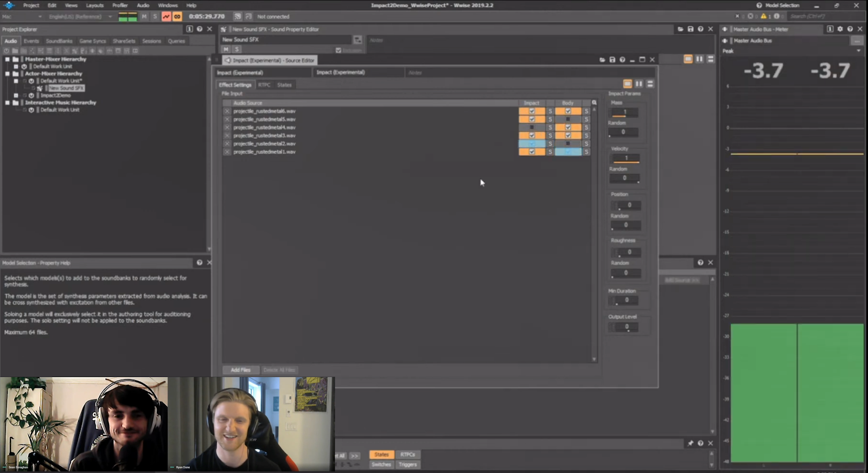The width and height of the screenshot is (868, 473).
Task: Toggle Body checkbox for projectile_rustedmetal2.wav
Action: click(568, 144)
